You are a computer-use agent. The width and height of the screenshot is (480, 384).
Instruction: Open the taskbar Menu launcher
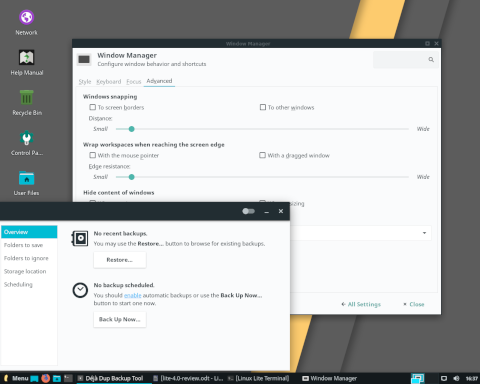click(16, 378)
